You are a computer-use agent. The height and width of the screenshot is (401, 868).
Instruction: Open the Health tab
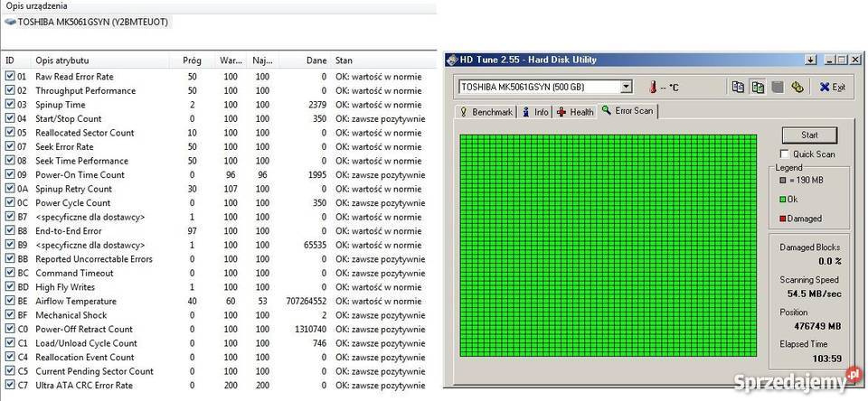click(575, 112)
